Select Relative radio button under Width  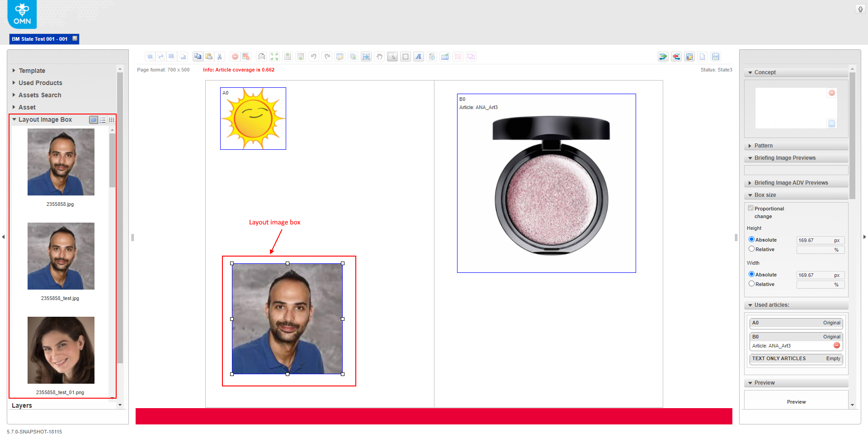pyautogui.click(x=751, y=284)
